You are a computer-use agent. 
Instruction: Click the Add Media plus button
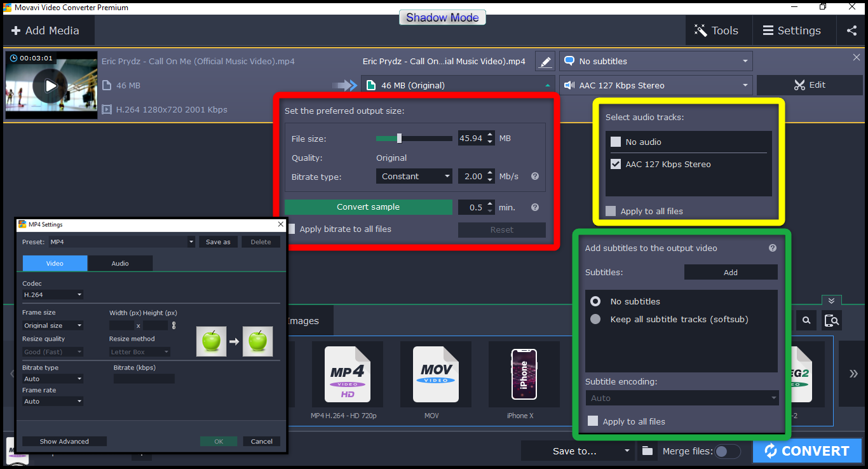pyautogui.click(x=46, y=31)
